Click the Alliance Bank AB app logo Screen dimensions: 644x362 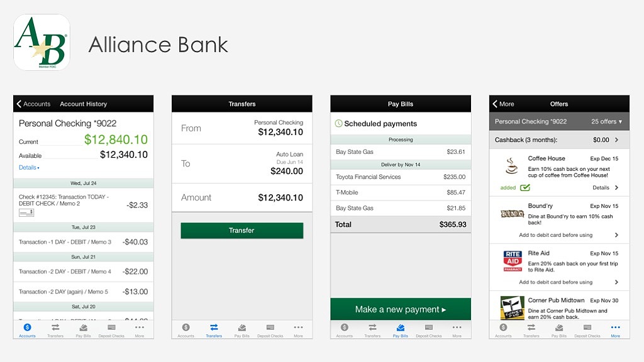[42, 42]
